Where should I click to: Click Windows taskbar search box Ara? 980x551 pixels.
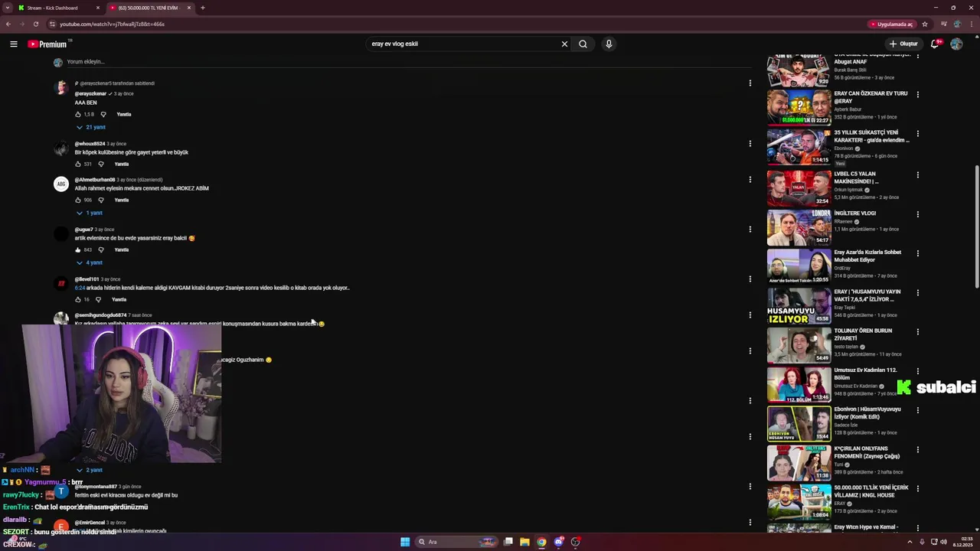point(456,542)
